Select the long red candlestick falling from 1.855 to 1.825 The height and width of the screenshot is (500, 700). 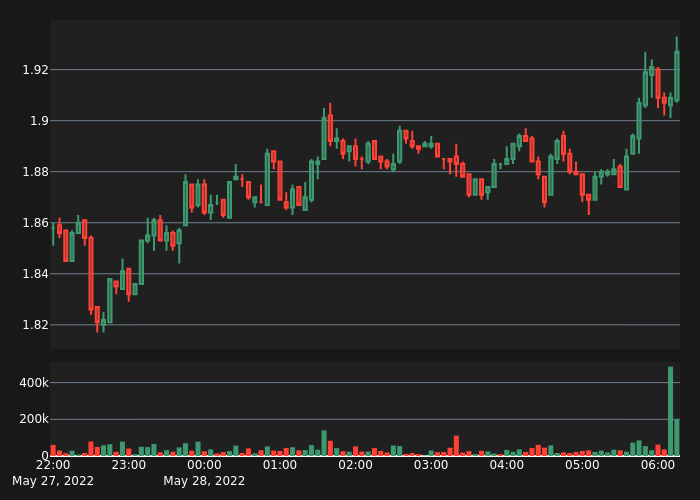point(91,274)
